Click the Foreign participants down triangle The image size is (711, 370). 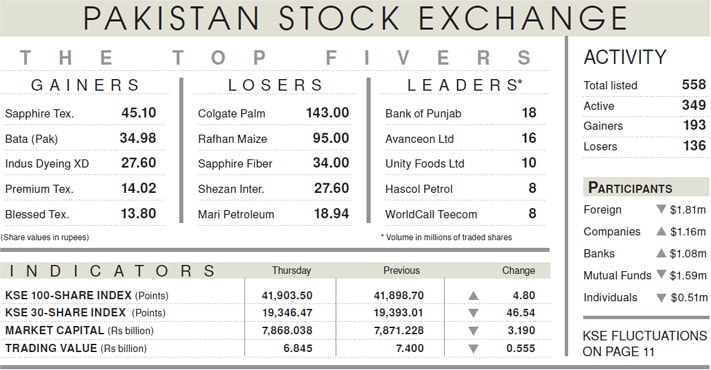(x=661, y=209)
